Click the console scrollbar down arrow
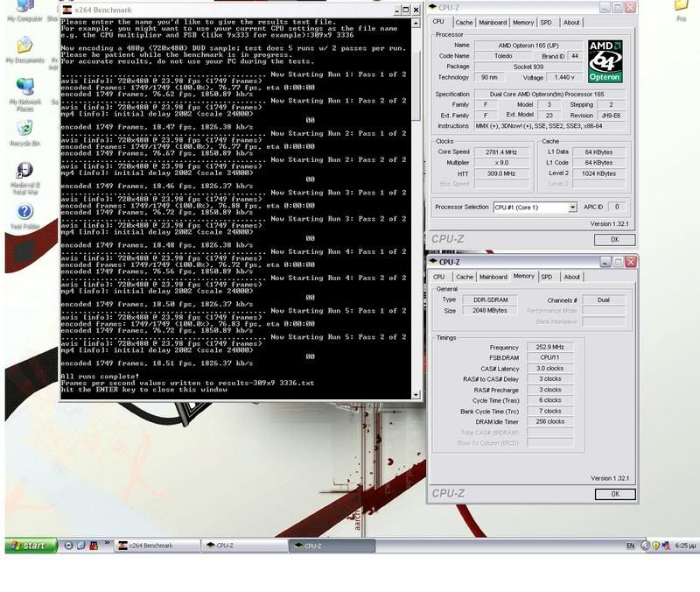Viewport: 700px width, 592px height. (x=416, y=394)
